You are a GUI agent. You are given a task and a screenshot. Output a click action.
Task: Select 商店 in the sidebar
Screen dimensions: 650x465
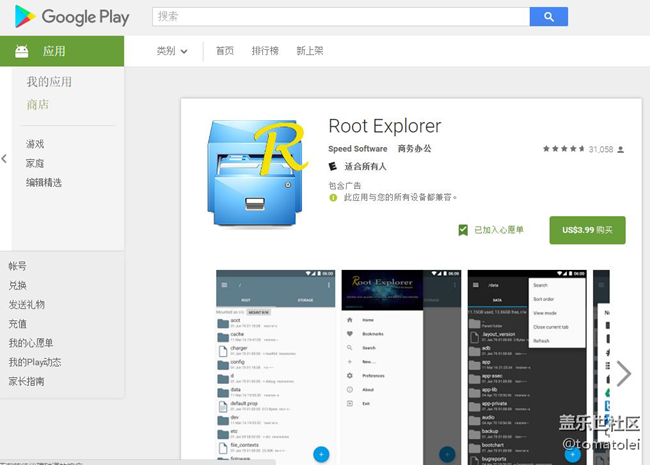tap(37, 104)
